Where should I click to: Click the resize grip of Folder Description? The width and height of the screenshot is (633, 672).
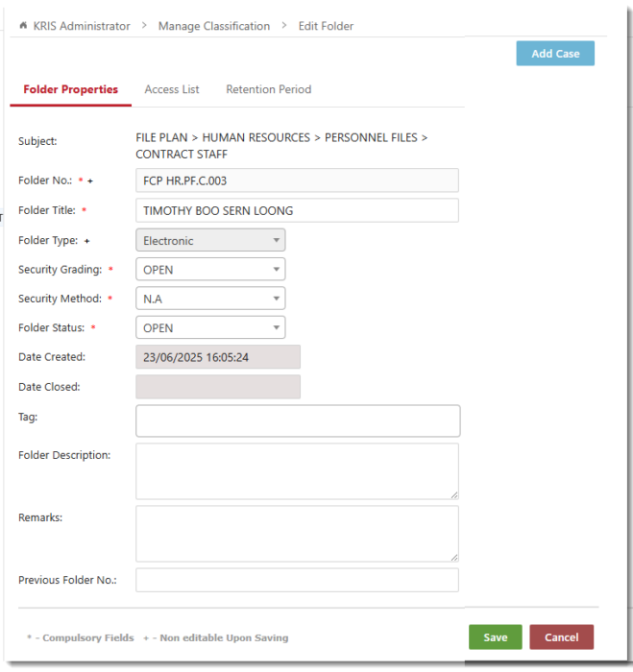pyautogui.click(x=454, y=495)
